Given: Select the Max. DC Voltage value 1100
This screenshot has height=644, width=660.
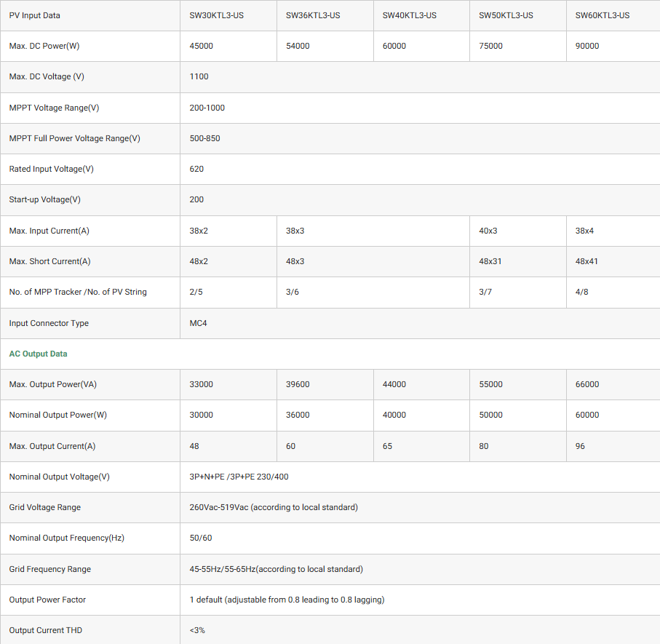Looking at the screenshot, I should pyautogui.click(x=199, y=76).
